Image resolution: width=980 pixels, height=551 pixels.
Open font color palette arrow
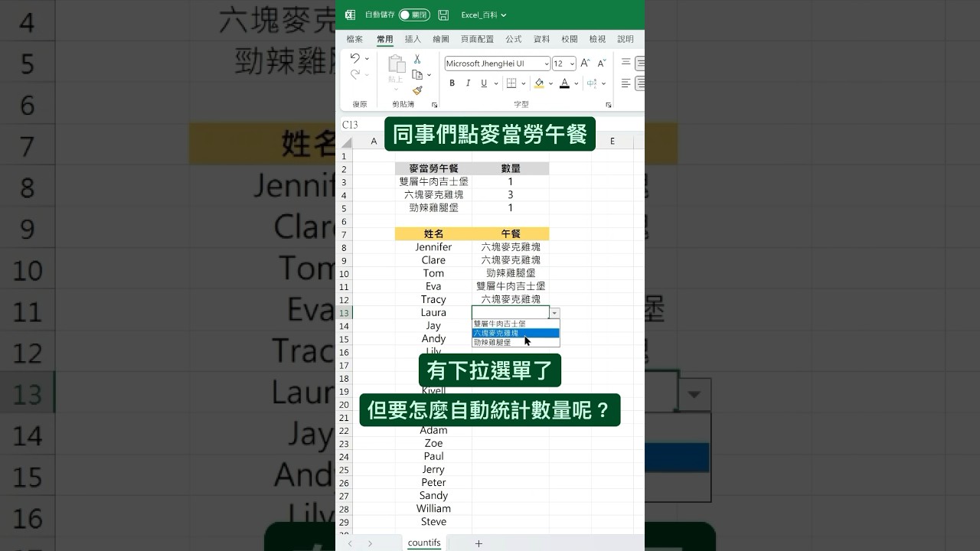tap(576, 83)
